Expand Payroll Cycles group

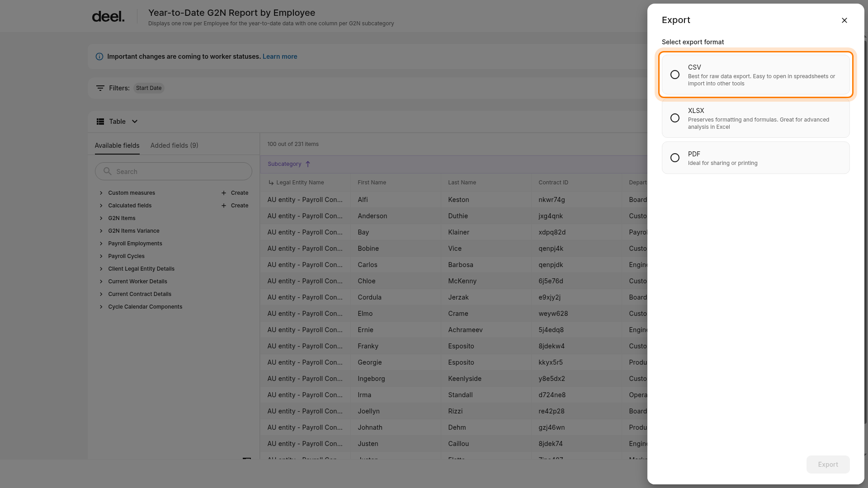point(101,256)
